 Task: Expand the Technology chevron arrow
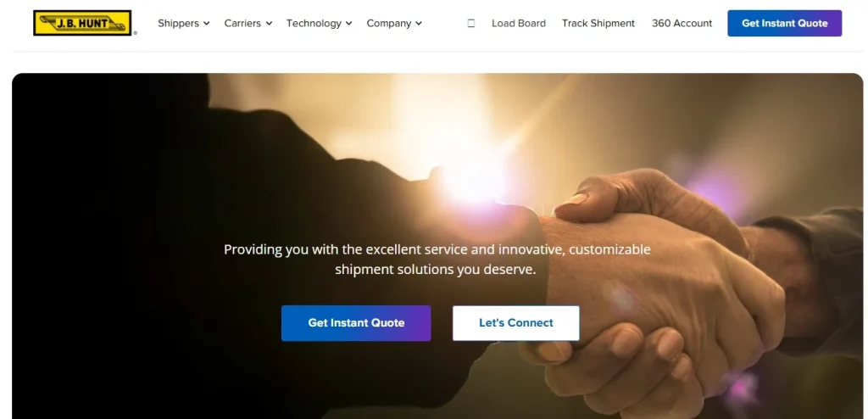[x=348, y=23]
